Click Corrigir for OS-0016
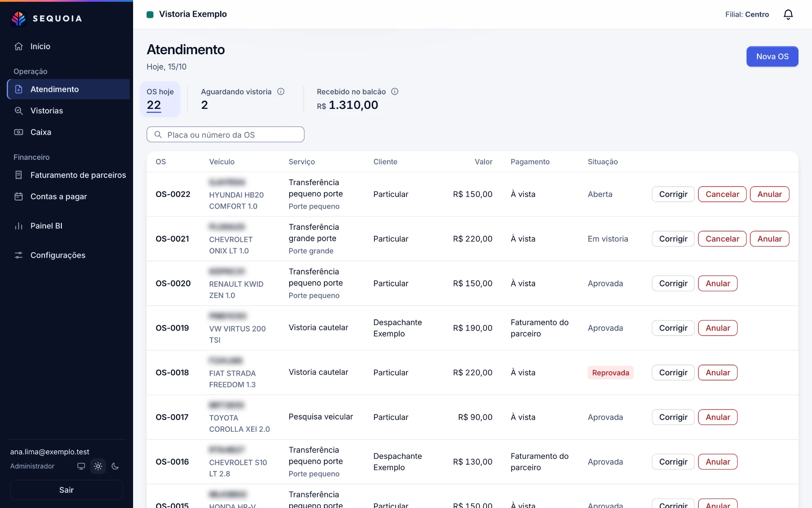The image size is (812, 508). pyautogui.click(x=673, y=462)
